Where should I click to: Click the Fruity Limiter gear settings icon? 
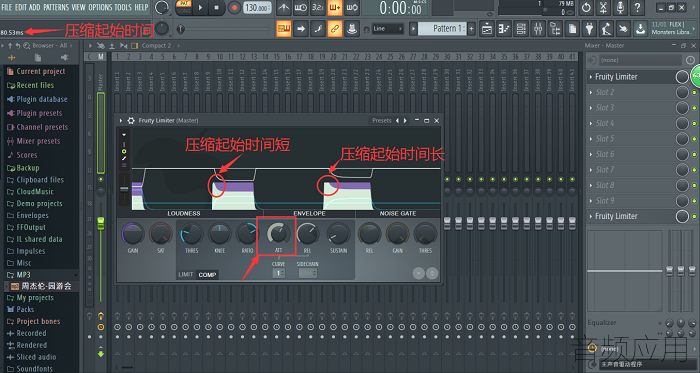point(131,120)
